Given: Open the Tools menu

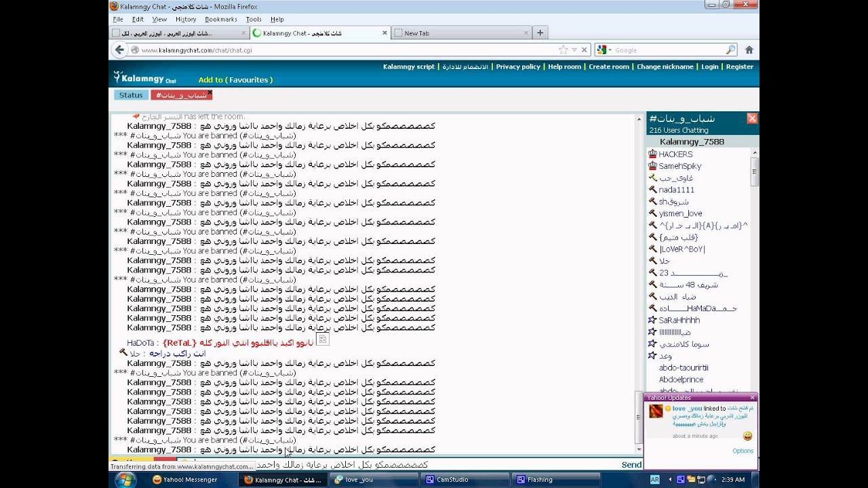Looking at the screenshot, I should [x=254, y=19].
